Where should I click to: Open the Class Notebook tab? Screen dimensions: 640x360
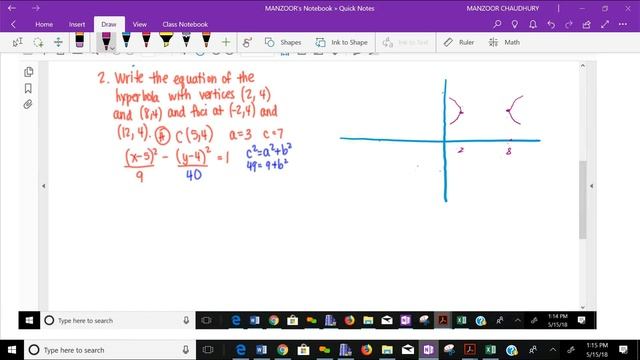pyautogui.click(x=185, y=24)
